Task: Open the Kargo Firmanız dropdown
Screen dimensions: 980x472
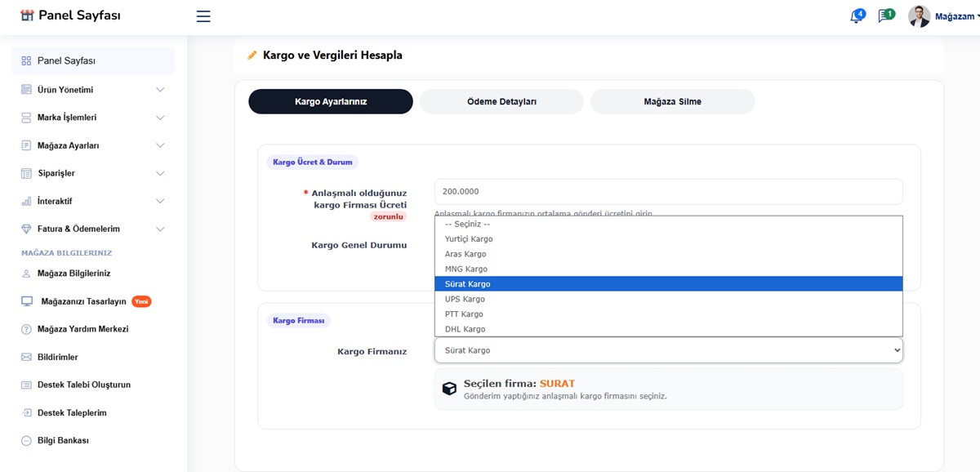Action: (x=668, y=350)
